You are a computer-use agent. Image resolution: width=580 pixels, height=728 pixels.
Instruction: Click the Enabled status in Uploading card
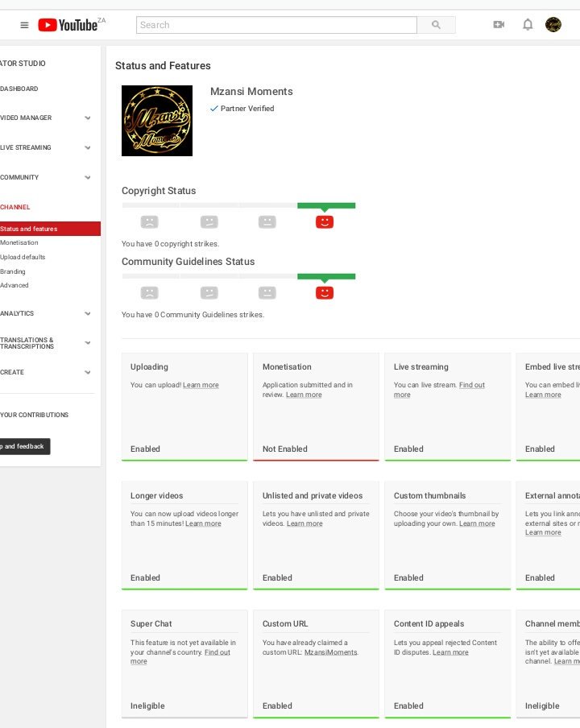click(x=145, y=449)
